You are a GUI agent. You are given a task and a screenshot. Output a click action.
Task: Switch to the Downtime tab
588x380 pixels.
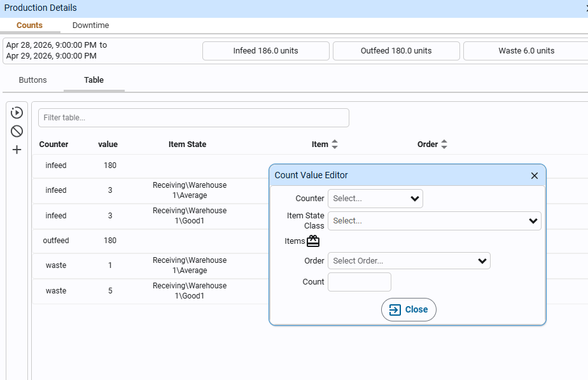[x=91, y=25]
